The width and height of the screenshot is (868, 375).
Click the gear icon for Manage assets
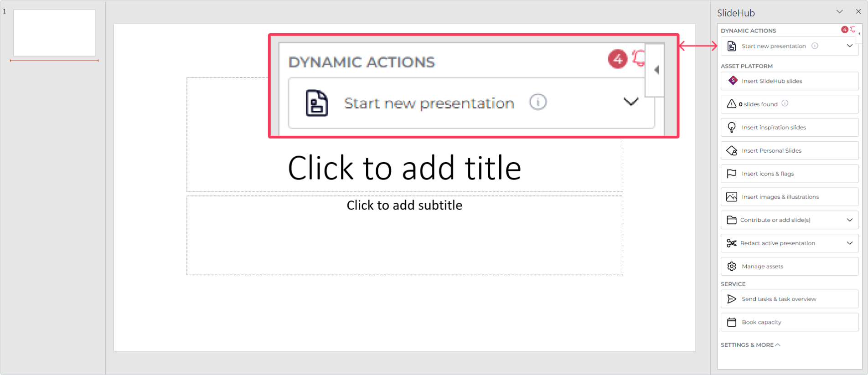pyautogui.click(x=732, y=266)
